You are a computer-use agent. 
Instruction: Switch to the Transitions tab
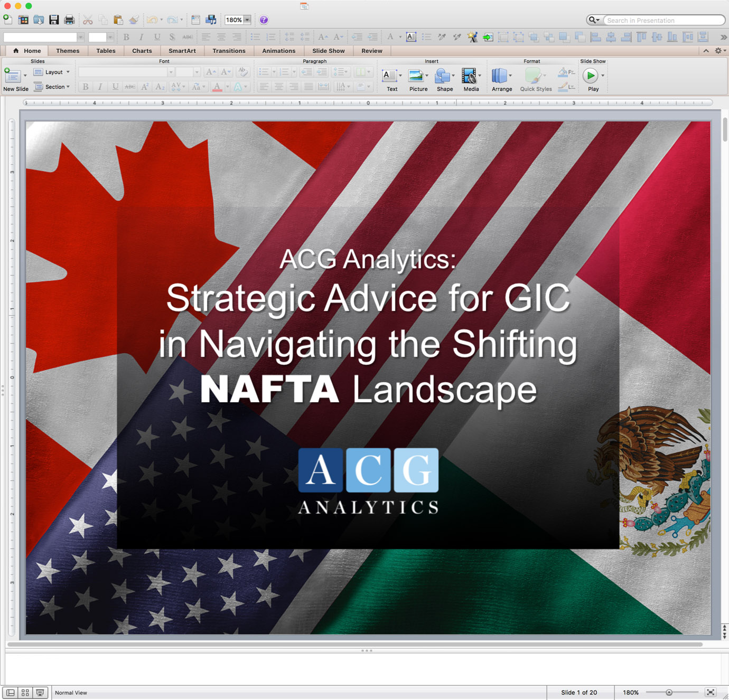click(x=229, y=51)
